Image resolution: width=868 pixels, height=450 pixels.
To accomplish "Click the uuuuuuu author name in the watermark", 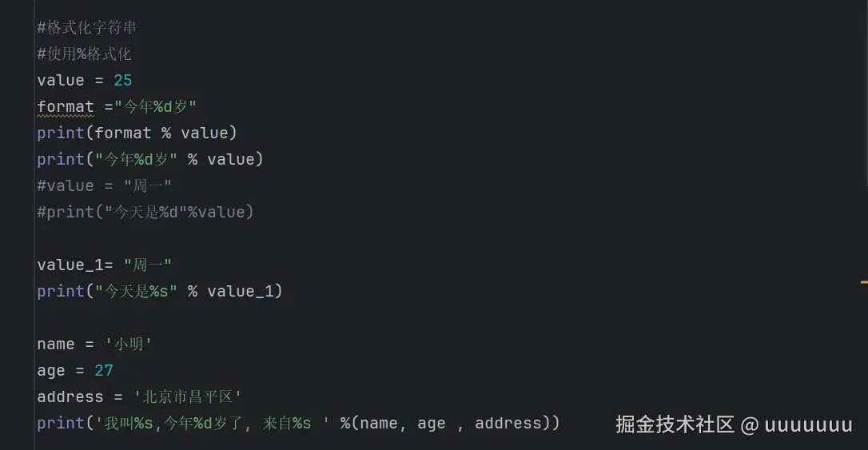I will (808, 424).
